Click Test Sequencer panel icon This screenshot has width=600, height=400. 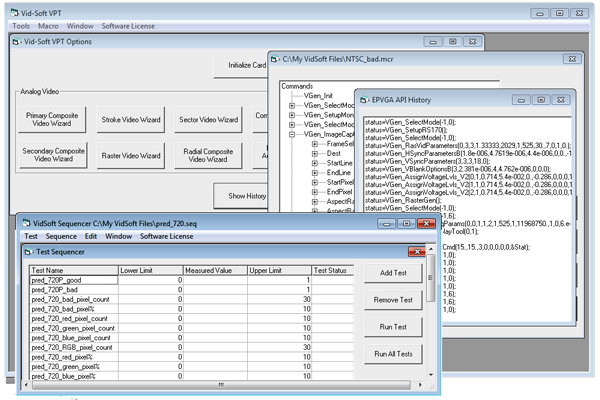pos(28,252)
